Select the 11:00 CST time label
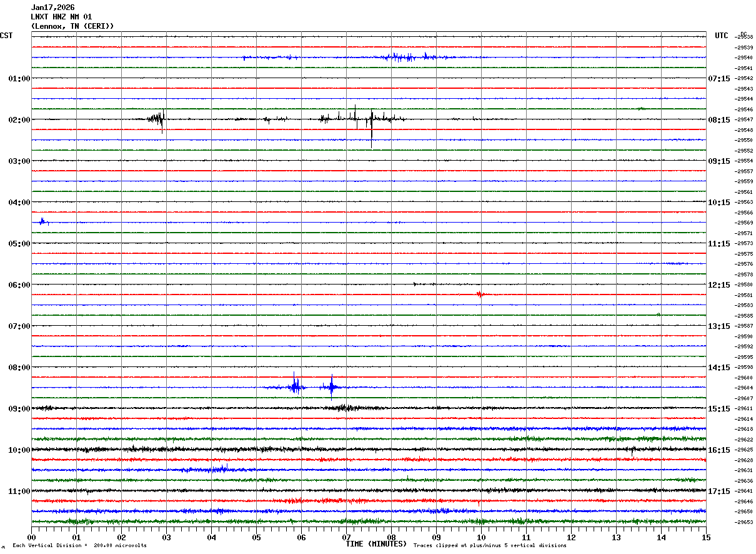This screenshot has width=756, height=554. point(19,491)
